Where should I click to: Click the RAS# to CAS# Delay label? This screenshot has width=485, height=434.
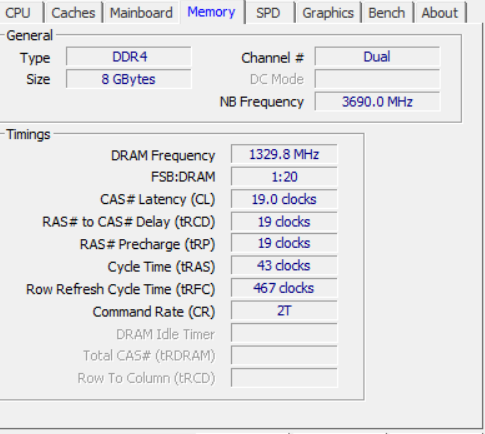[129, 222]
